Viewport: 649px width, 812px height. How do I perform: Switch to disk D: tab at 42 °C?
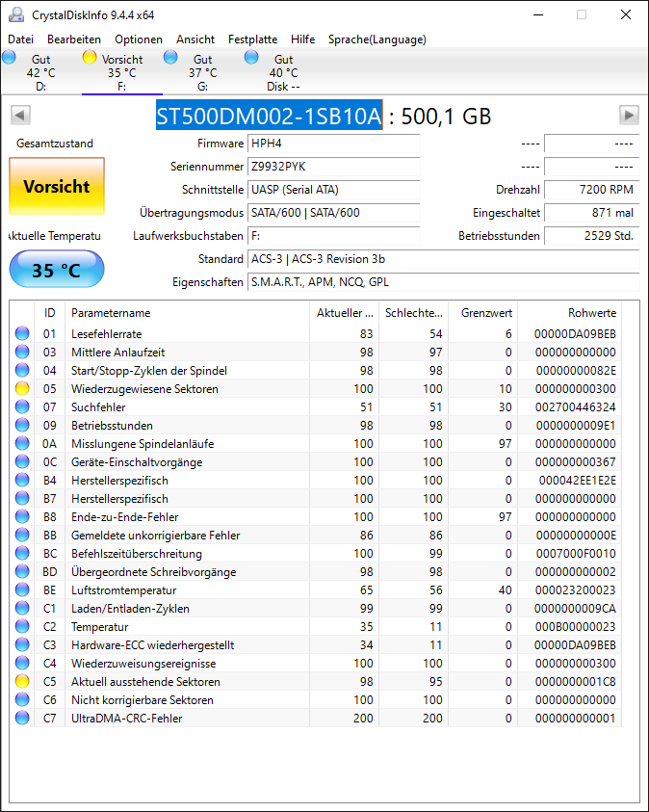[x=40, y=72]
